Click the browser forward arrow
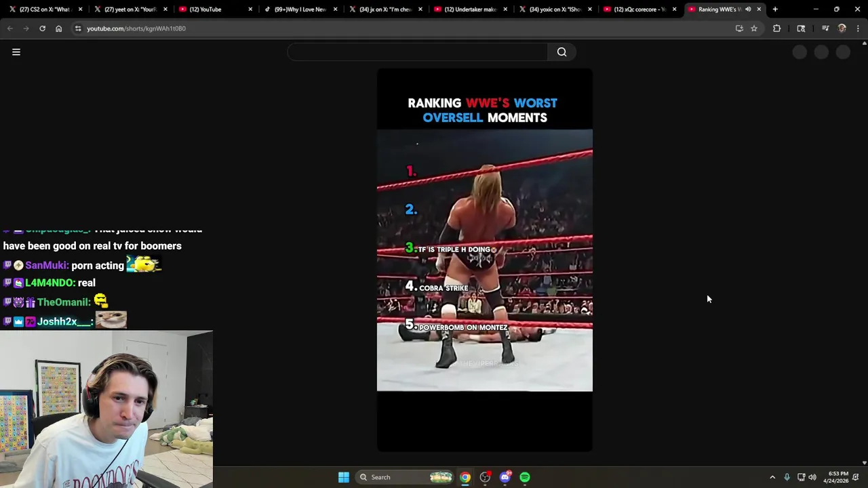This screenshot has width=868, height=488. click(26, 28)
